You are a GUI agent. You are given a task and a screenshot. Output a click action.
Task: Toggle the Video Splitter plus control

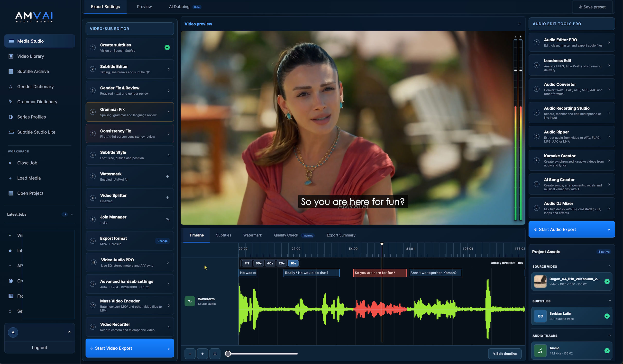pos(167,198)
